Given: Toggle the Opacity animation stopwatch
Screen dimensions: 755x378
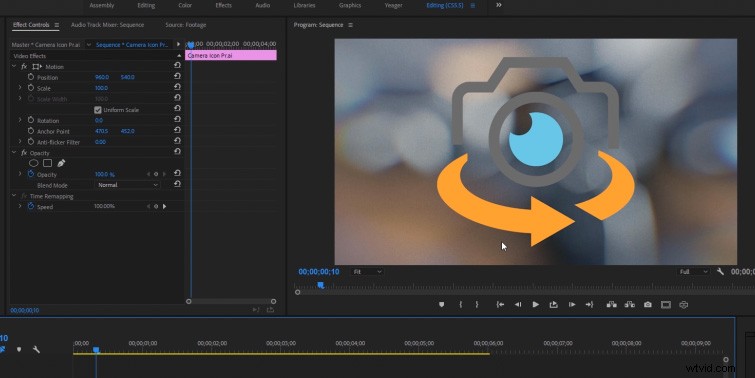Looking at the screenshot, I should 31,174.
